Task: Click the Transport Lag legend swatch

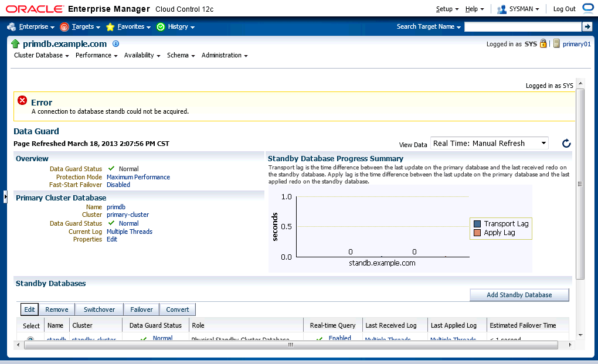Action: (477, 224)
